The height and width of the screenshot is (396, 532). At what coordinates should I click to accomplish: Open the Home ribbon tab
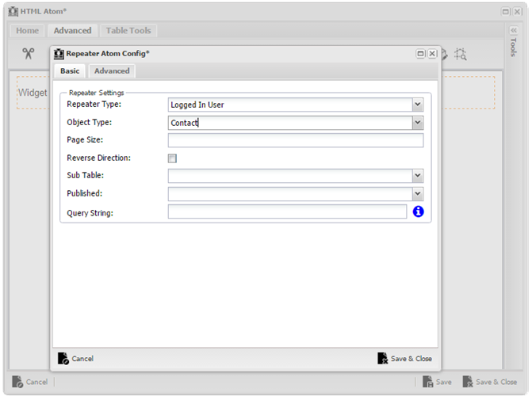28,31
